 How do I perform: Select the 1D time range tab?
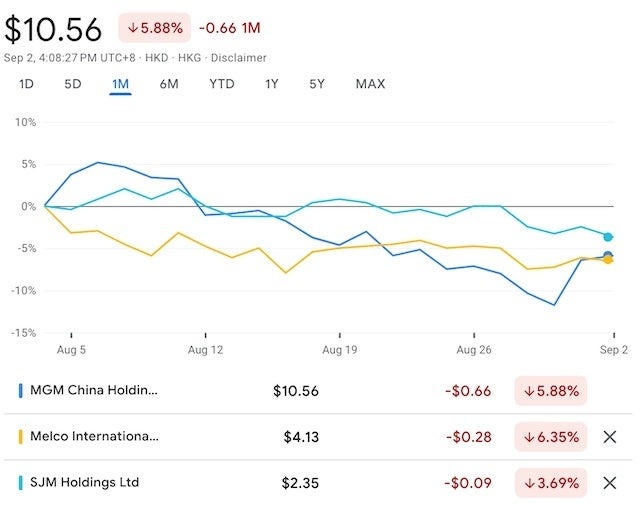click(x=26, y=84)
